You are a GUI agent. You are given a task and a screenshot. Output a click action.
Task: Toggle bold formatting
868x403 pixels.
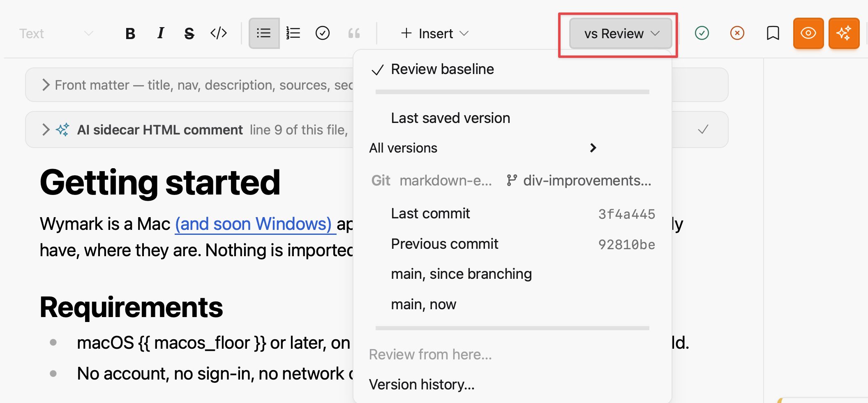click(x=130, y=33)
